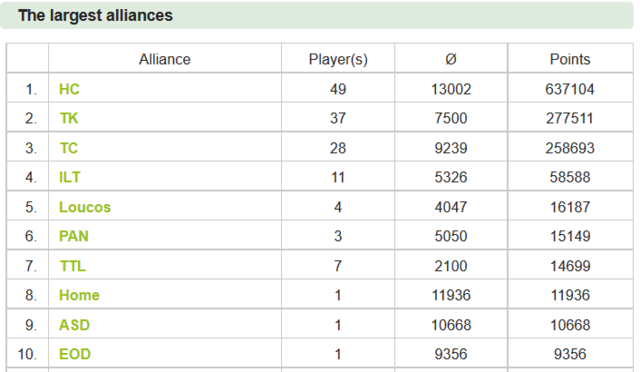
Task: Click the 7500 average cell for TK
Action: [451, 117]
